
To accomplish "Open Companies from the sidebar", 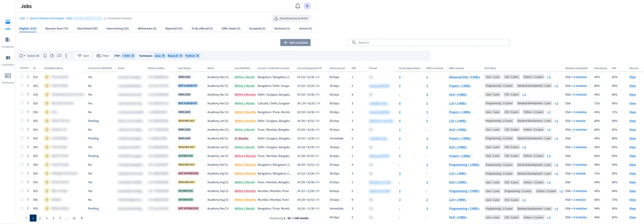I will 8,42.
